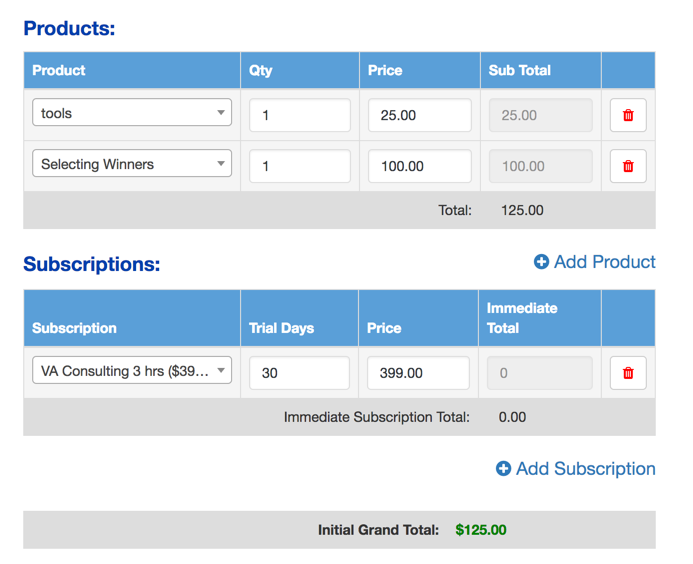Click the tools sub total field
The height and width of the screenshot is (564, 693).
click(x=540, y=115)
